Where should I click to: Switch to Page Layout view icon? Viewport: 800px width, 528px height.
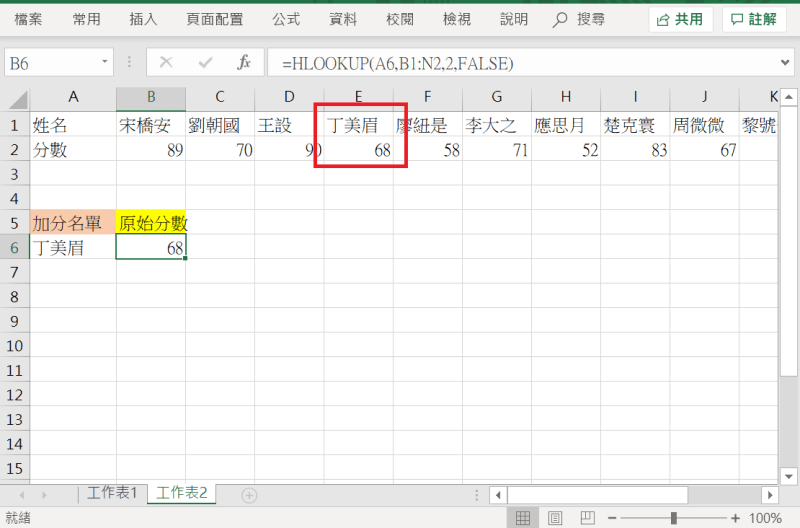tap(553, 518)
